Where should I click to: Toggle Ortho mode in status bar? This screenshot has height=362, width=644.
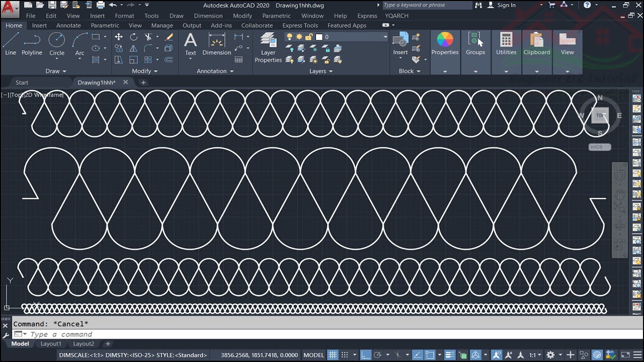click(x=366, y=355)
